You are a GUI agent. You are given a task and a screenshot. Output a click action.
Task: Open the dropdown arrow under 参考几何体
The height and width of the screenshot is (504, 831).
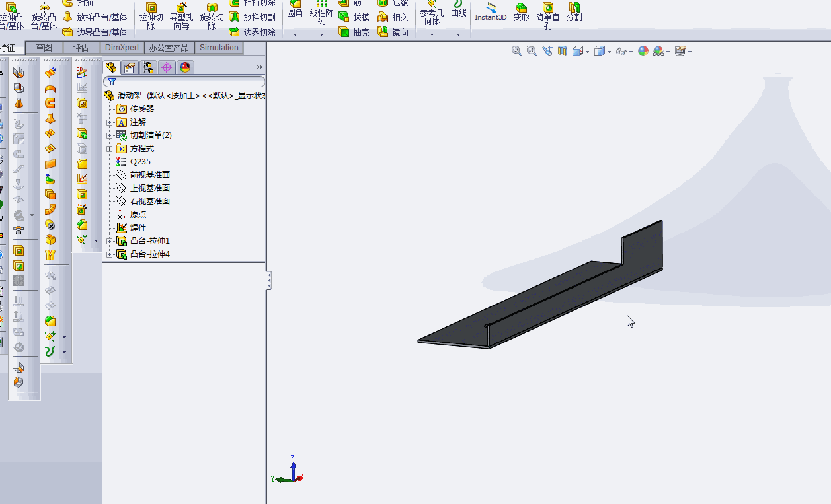[x=432, y=34]
